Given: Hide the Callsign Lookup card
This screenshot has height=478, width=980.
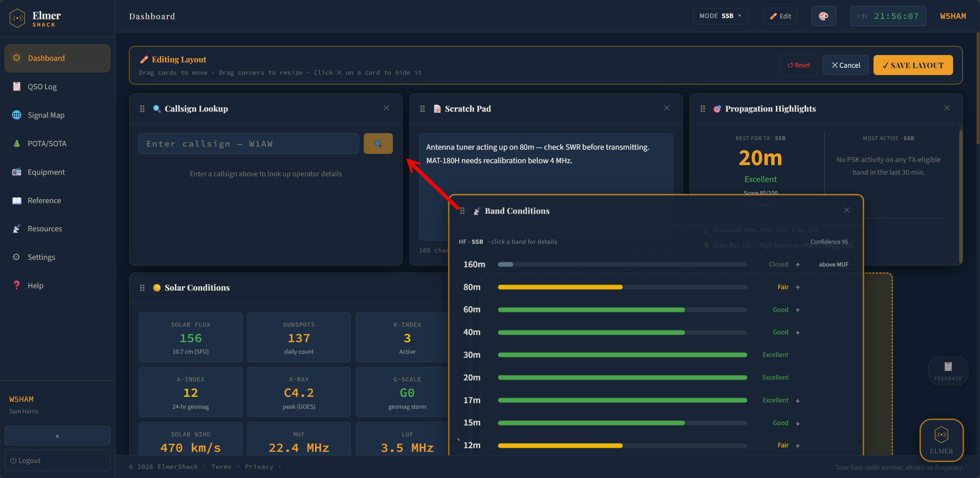Looking at the screenshot, I should (386, 108).
